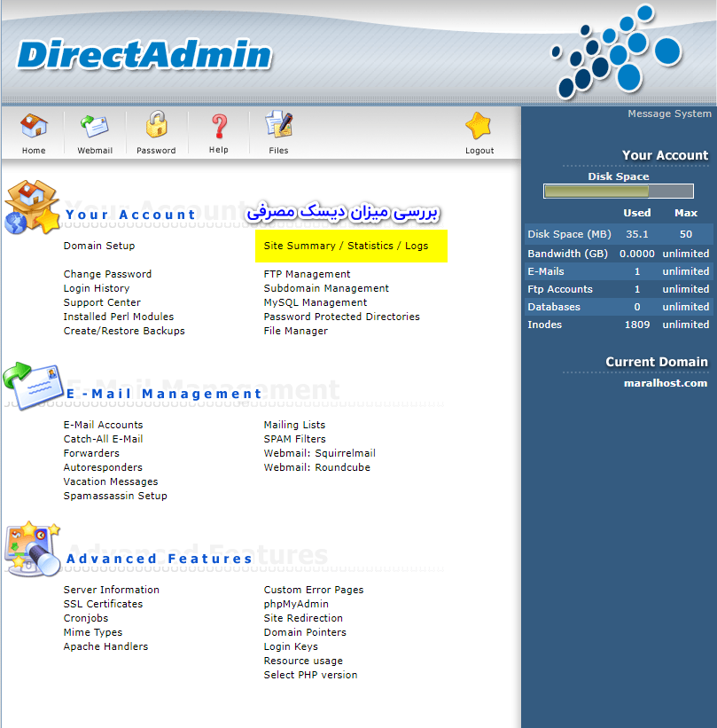Open Site Redirection

point(303,618)
